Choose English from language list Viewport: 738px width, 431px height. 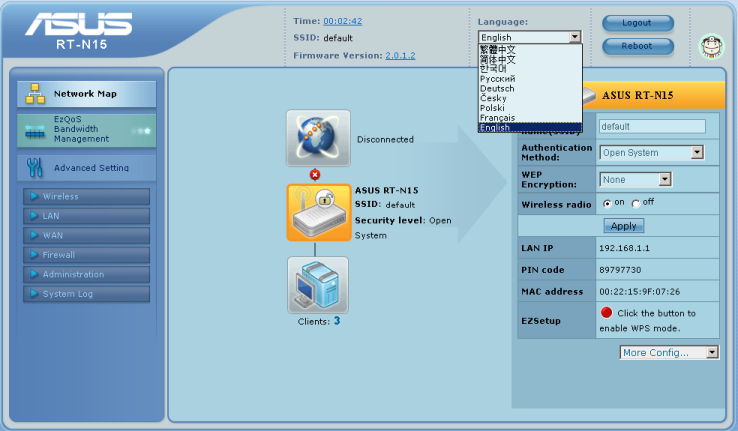530,128
